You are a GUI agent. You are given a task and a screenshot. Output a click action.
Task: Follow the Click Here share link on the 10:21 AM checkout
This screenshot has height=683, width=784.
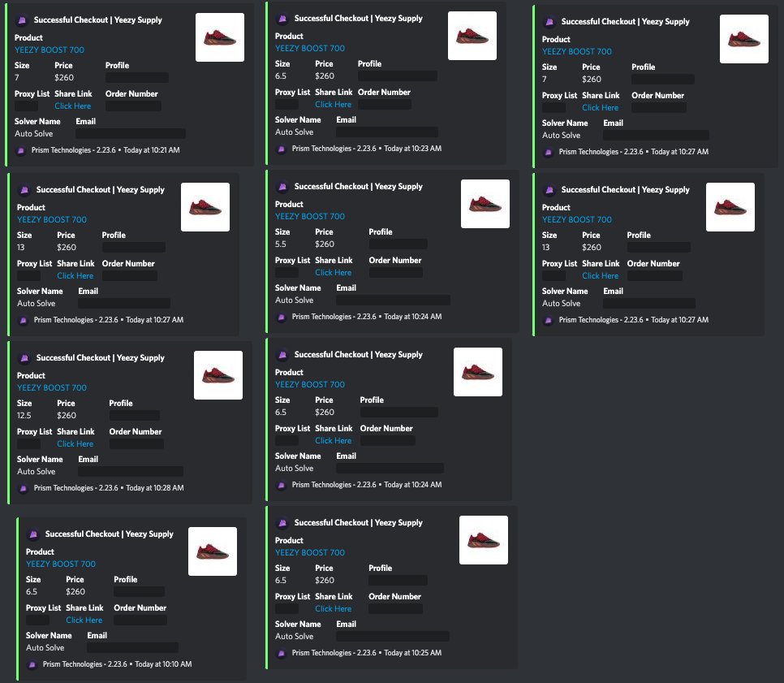(73, 106)
